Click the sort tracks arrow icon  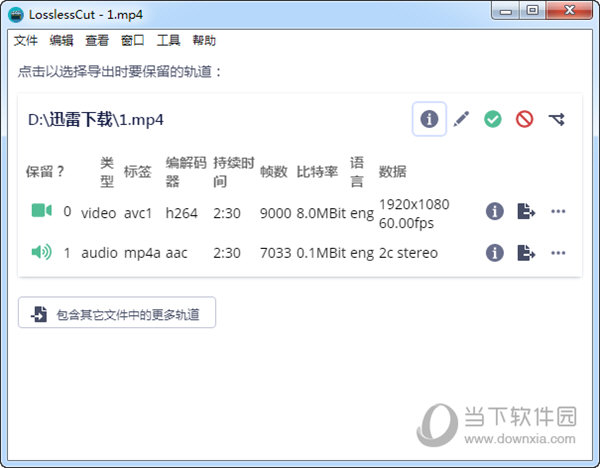point(556,119)
